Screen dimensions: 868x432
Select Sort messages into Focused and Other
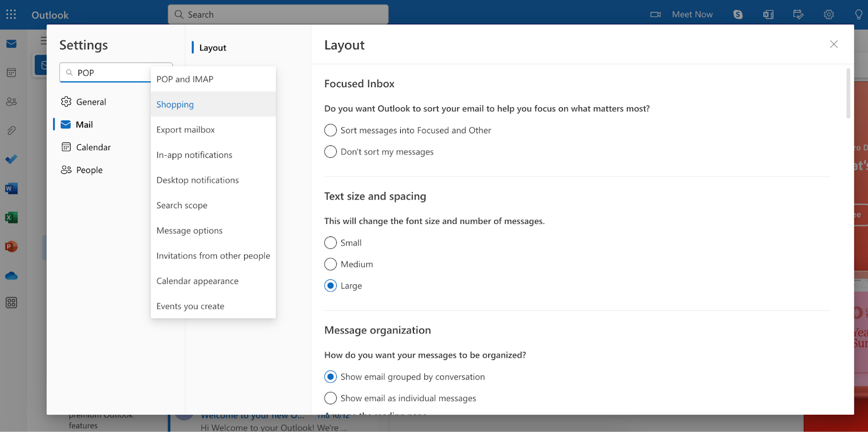click(330, 130)
